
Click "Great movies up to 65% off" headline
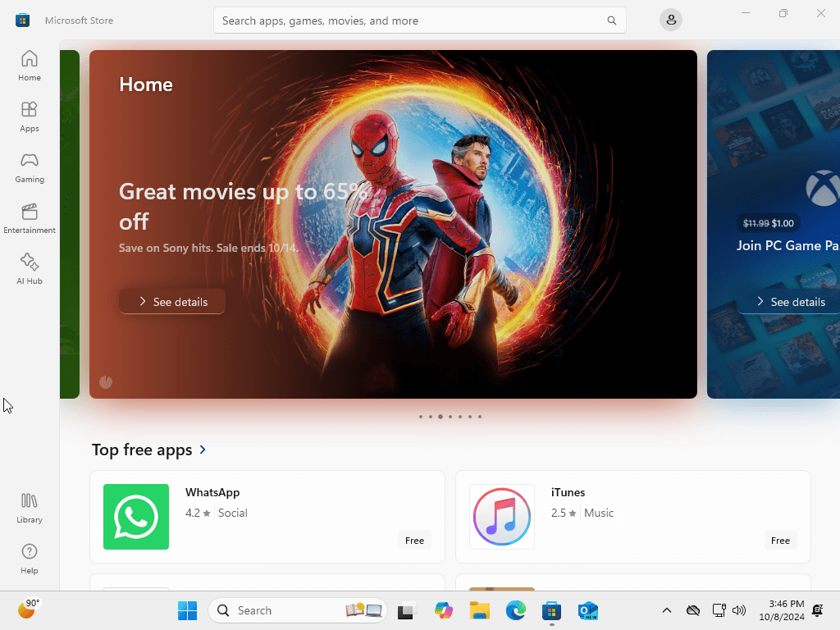[x=243, y=206]
